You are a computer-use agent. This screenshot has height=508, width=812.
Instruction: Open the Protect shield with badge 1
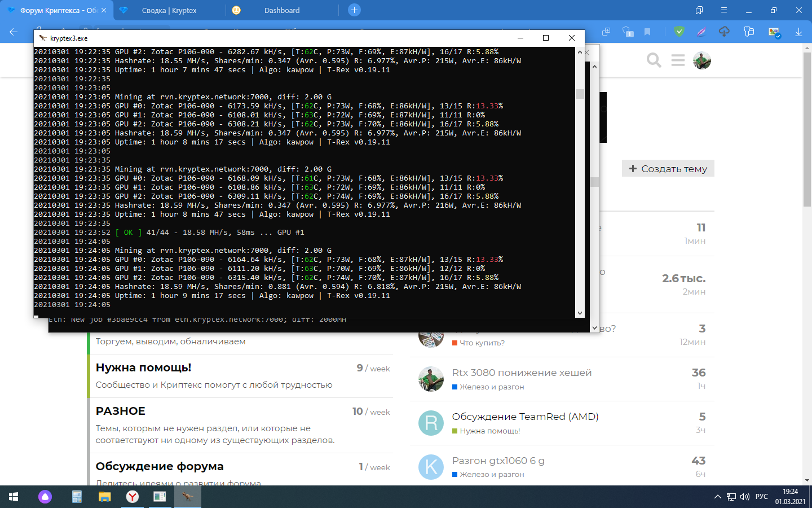[628, 32]
